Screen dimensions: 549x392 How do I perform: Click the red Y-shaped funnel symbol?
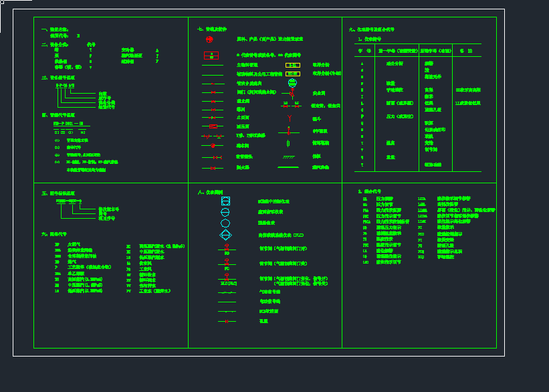point(289,117)
